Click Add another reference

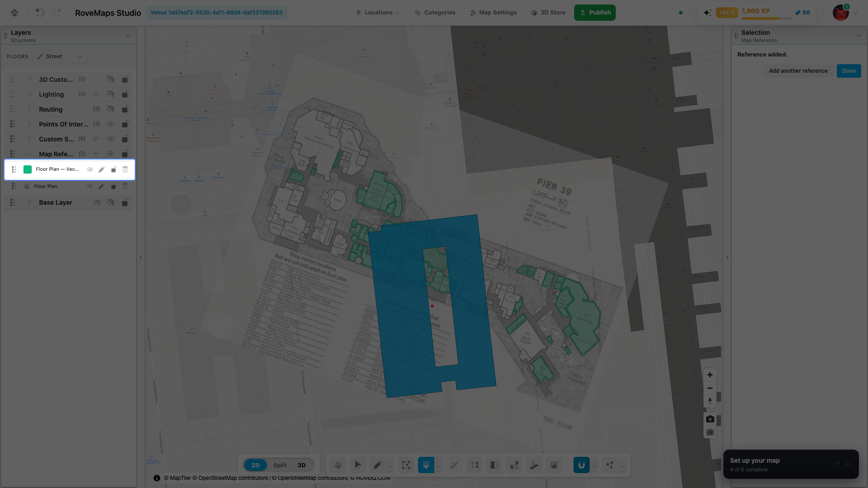click(798, 71)
